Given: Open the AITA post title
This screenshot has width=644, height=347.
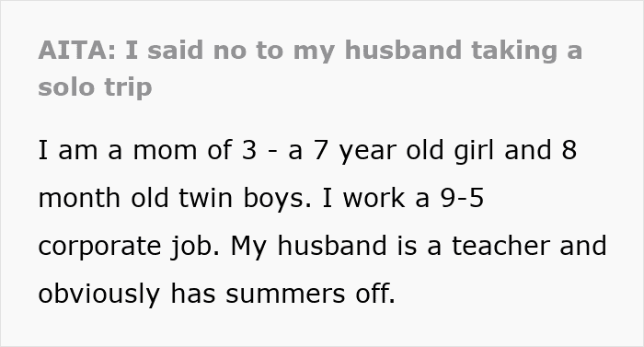Looking at the screenshot, I should 310,68.
